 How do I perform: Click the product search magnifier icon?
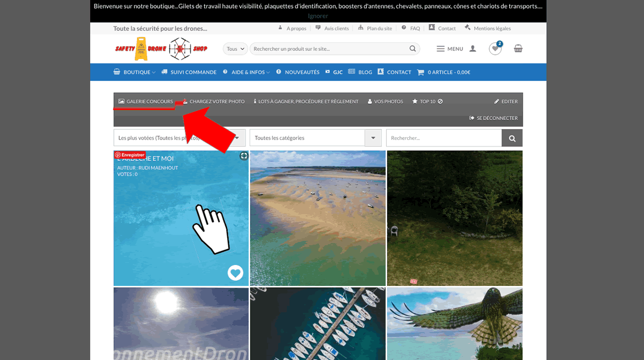(413, 49)
